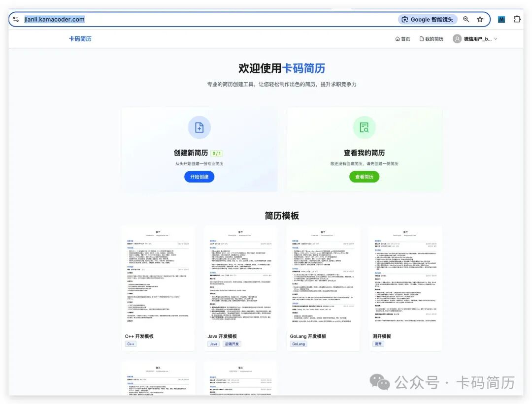This screenshot has height=404, width=532.
Task: Click the 0/1 quota badge
Action: click(x=216, y=153)
